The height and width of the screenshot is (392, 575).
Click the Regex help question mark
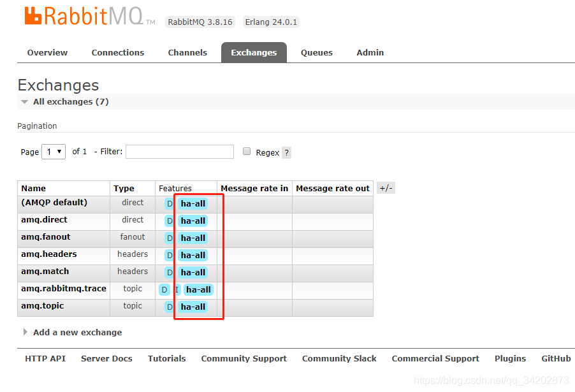286,152
